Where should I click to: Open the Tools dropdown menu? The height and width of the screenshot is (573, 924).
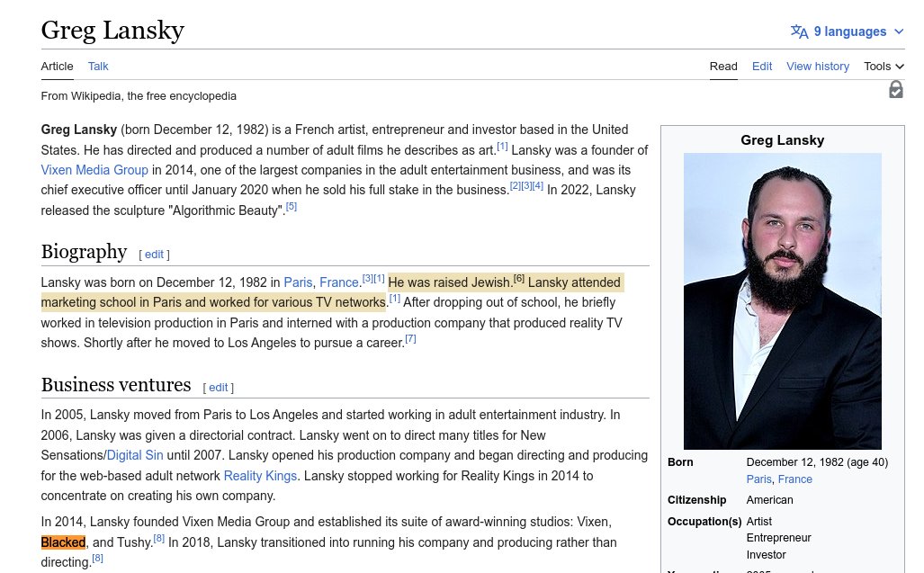(x=884, y=66)
